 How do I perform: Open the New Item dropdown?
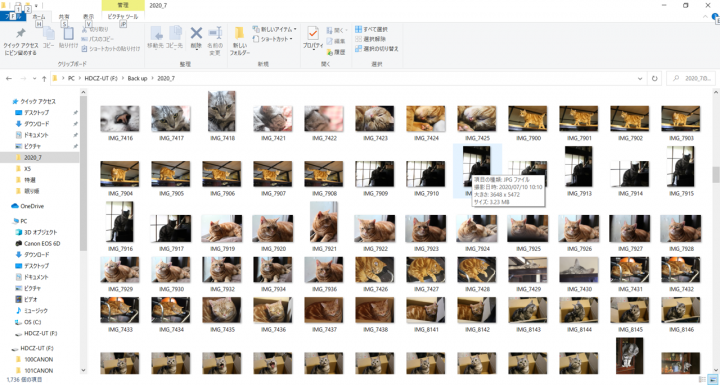tap(275, 29)
